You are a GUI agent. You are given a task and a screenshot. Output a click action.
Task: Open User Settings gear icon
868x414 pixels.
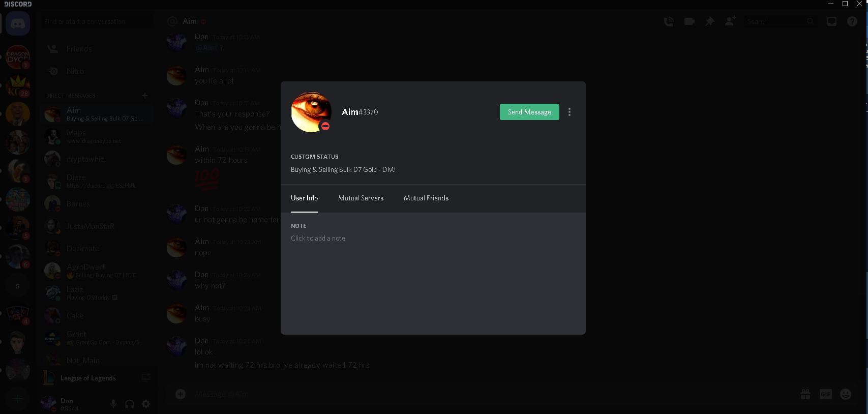[146, 404]
